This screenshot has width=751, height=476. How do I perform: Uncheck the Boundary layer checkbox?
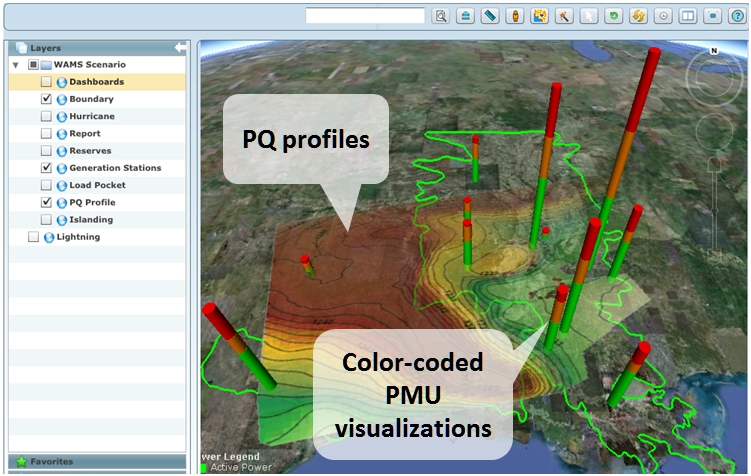[46, 99]
